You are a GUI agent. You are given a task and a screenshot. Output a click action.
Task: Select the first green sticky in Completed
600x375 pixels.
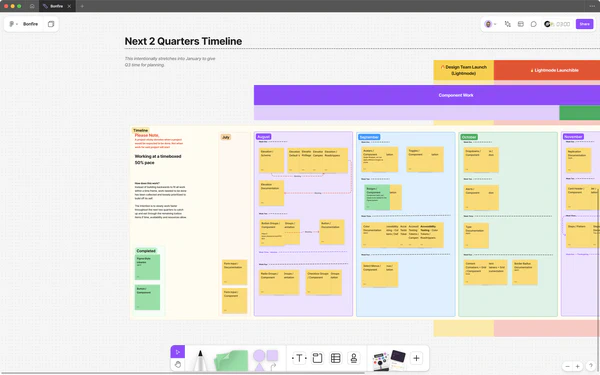(x=147, y=267)
